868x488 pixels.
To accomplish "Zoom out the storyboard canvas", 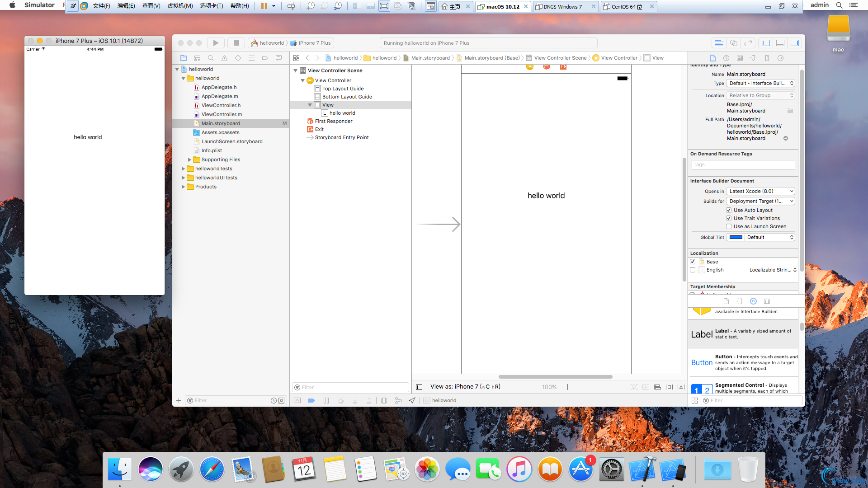I will 532,387.
